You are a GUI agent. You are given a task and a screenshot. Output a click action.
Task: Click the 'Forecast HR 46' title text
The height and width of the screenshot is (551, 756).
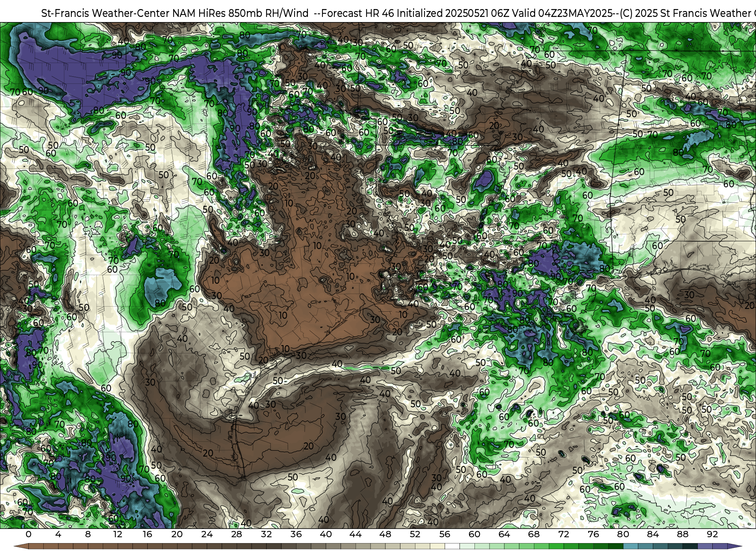[358, 13]
